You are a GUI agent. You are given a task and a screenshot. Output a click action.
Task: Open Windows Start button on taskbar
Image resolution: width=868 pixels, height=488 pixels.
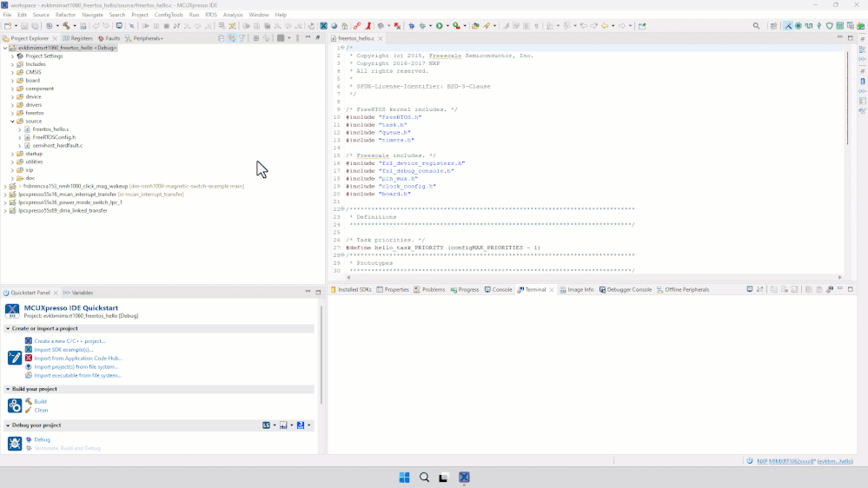404,478
